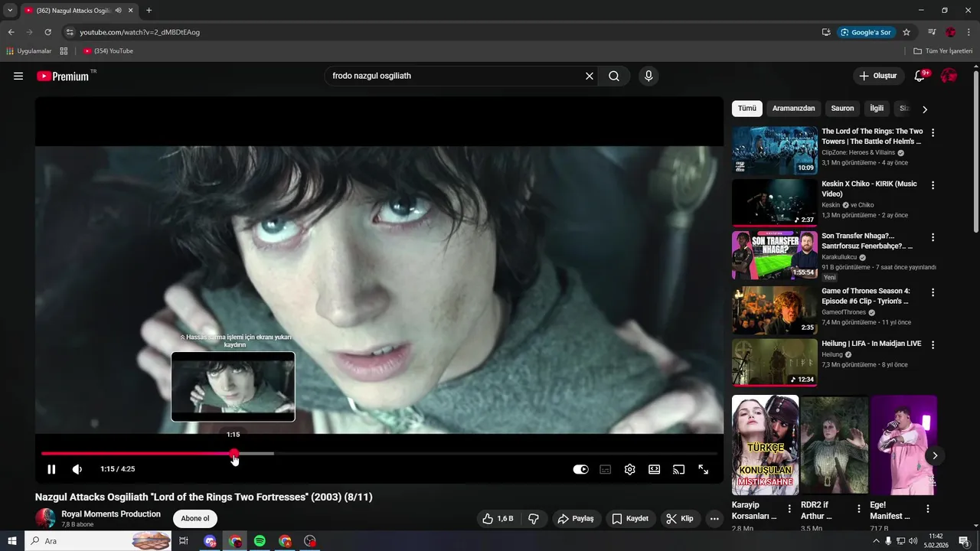Open new browser tab
This screenshot has width=980, height=551.
click(149, 11)
